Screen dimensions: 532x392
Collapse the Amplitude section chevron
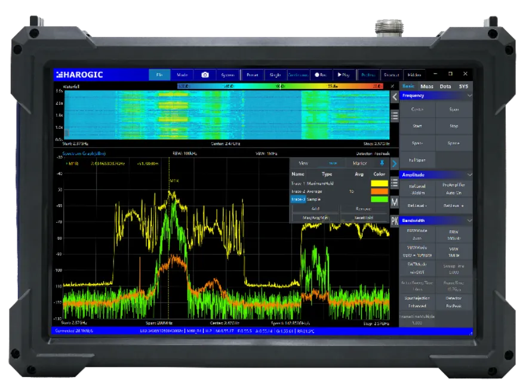coord(469,175)
